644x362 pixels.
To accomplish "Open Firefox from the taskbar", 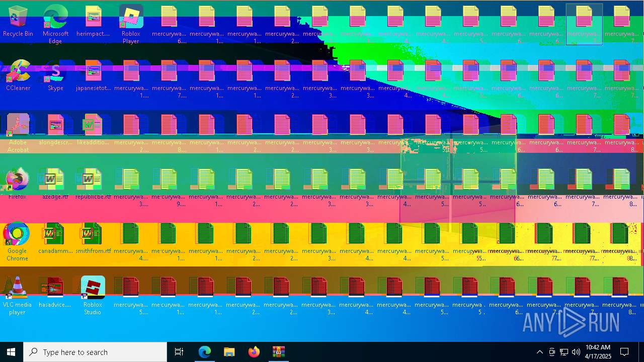I will 254,352.
